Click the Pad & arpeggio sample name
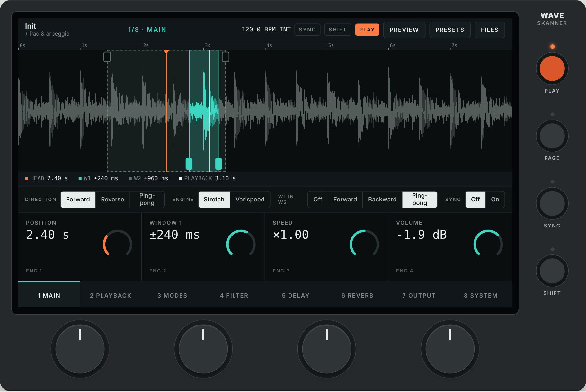This screenshot has height=392, width=586. pos(47,34)
